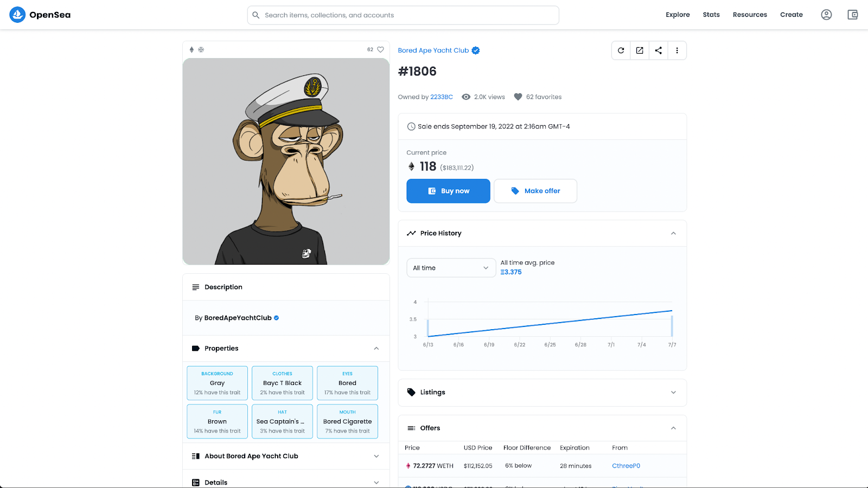Click the ETH symbol next to price 118
The height and width of the screenshot is (488, 868).
coord(411,166)
